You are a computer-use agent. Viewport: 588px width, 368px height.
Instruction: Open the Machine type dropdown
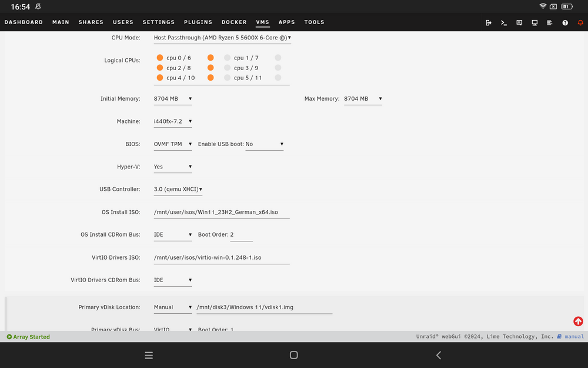(173, 121)
